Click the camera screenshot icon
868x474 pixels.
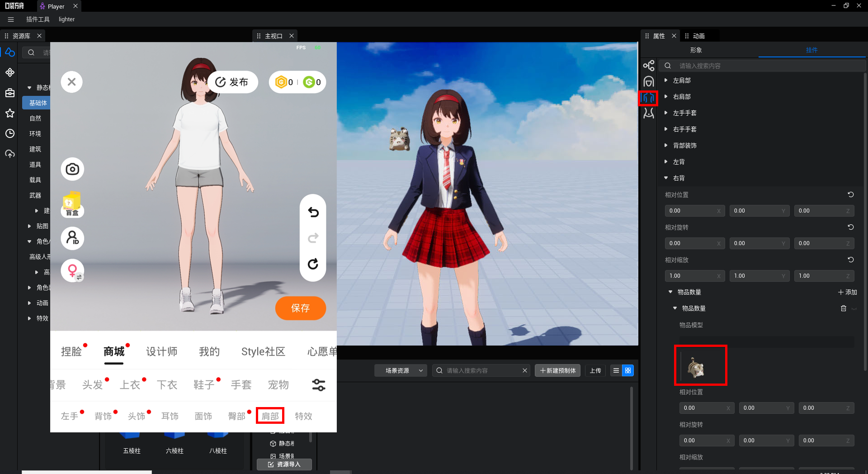[72, 169]
